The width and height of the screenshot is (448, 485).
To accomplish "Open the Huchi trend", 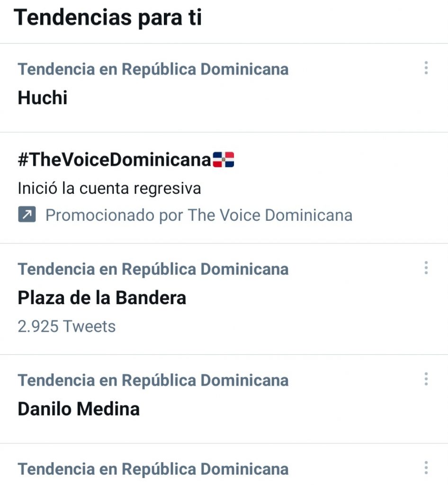I will pos(43,98).
